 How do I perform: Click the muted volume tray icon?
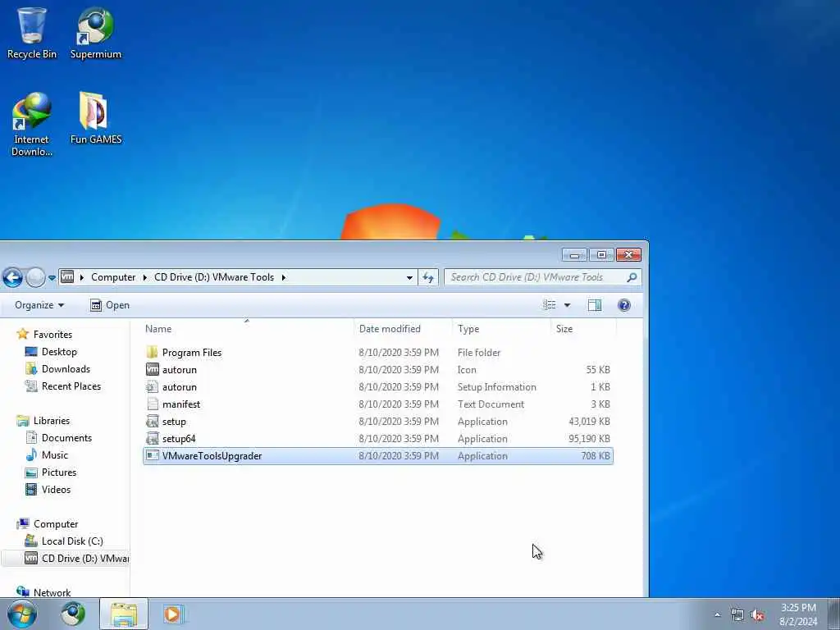pyautogui.click(x=757, y=615)
